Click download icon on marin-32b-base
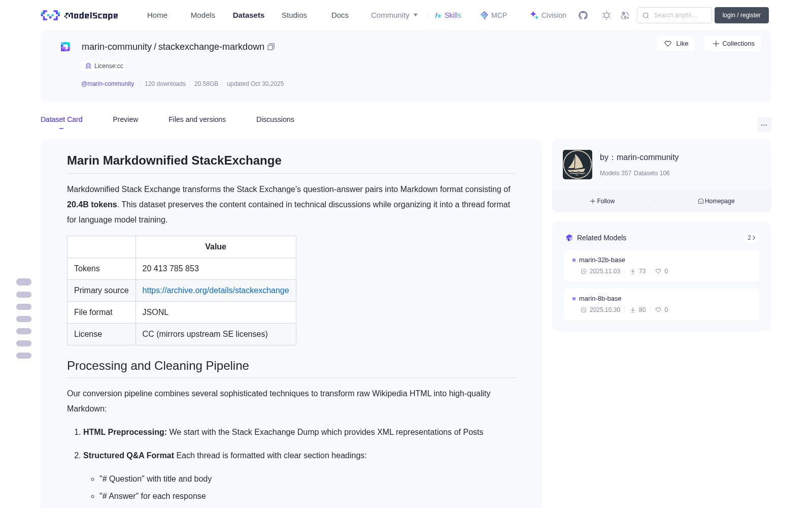 633,271
